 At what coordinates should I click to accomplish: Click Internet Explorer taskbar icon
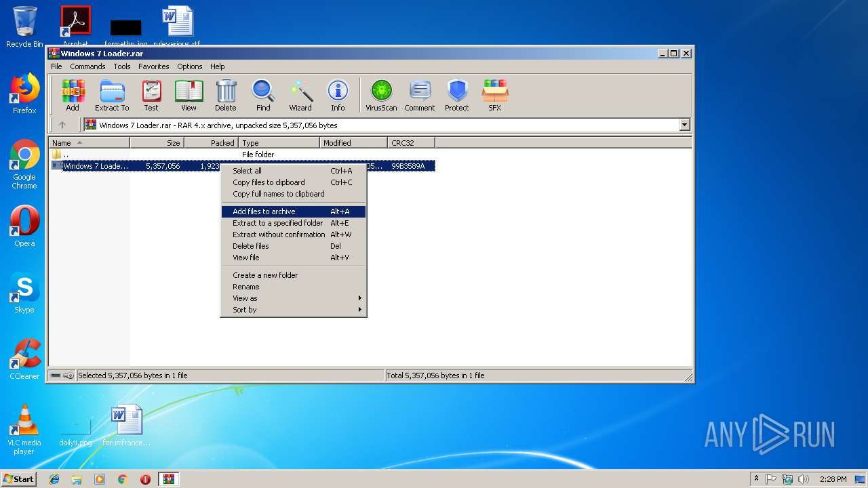click(x=54, y=479)
